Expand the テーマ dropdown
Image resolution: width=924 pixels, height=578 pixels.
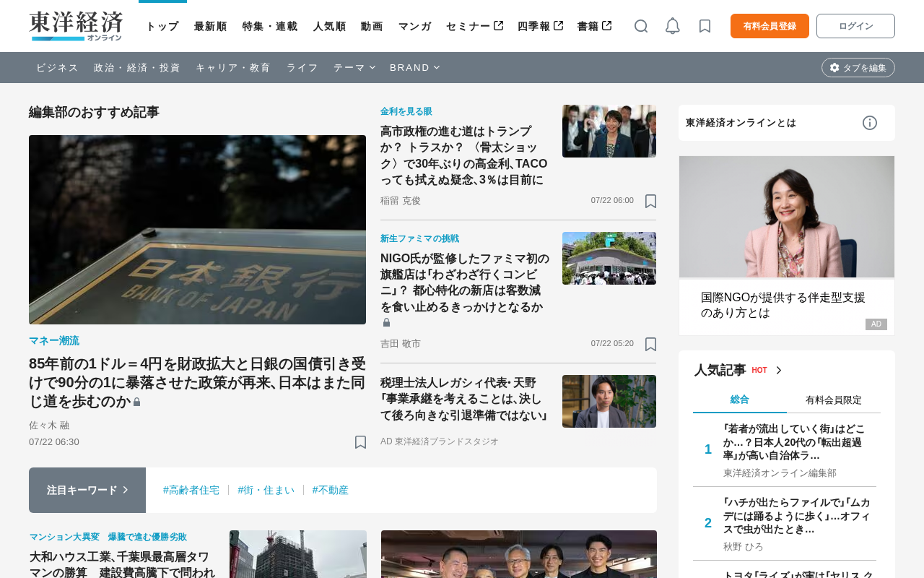point(354,67)
